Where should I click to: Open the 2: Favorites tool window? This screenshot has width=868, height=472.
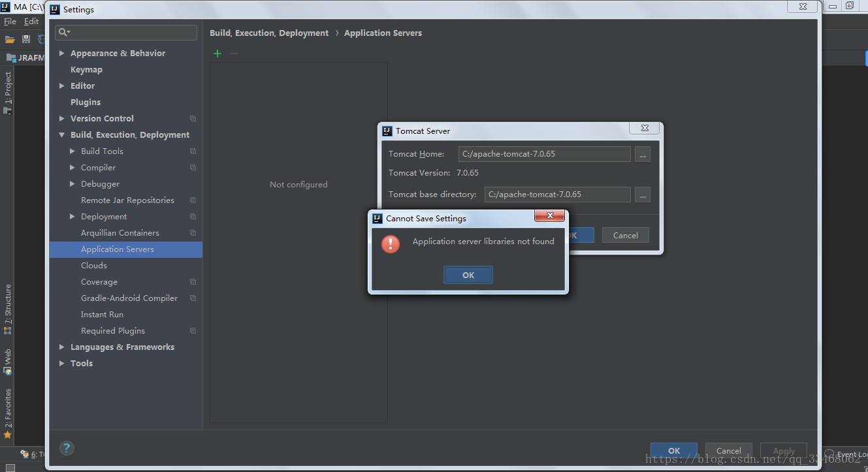(x=8, y=413)
